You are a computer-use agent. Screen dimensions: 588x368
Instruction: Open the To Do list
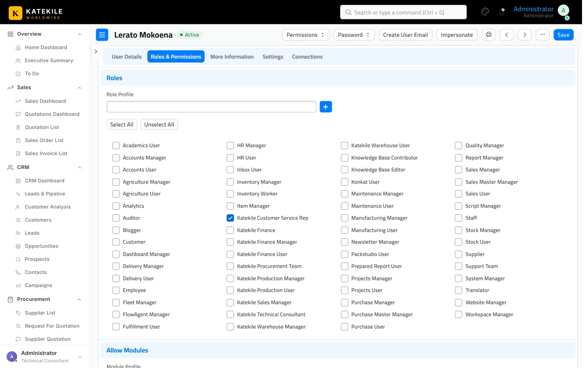pyautogui.click(x=32, y=74)
